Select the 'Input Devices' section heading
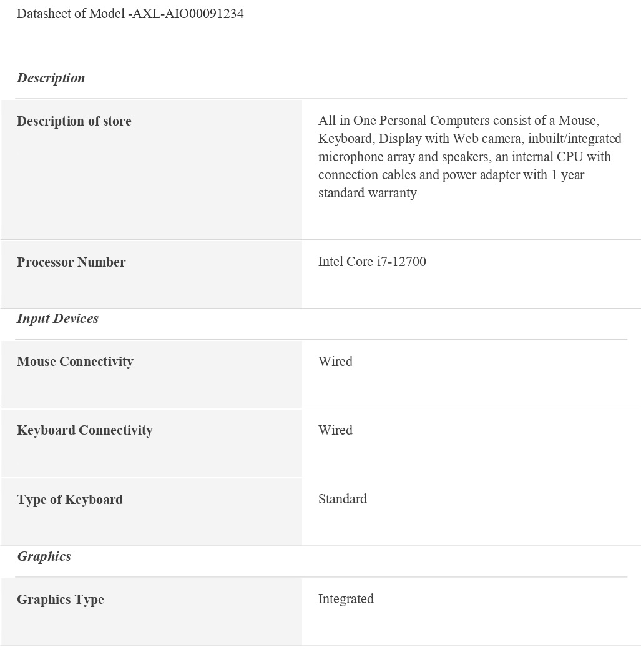The image size is (641, 672). tap(57, 319)
